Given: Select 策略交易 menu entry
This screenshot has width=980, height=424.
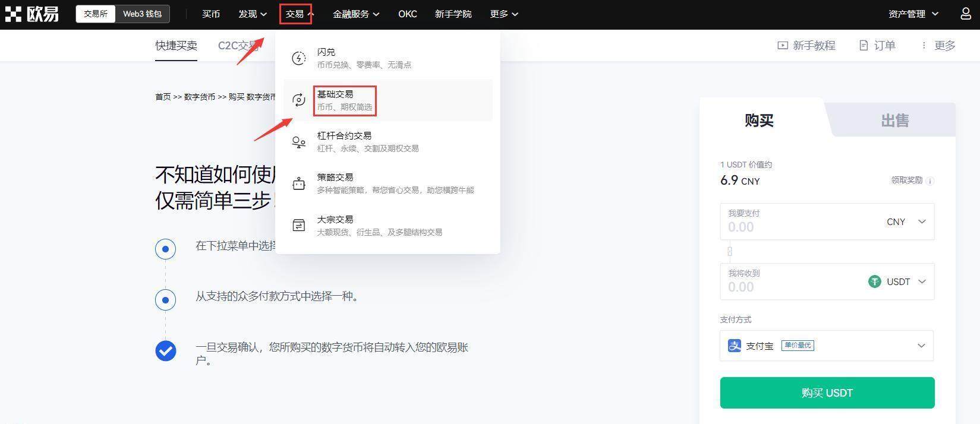Looking at the screenshot, I should [x=388, y=183].
